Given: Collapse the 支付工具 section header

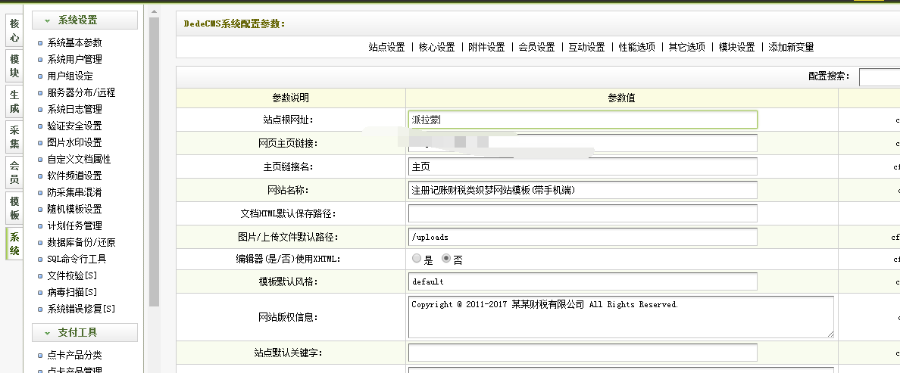Looking at the screenshot, I should coord(85,332).
